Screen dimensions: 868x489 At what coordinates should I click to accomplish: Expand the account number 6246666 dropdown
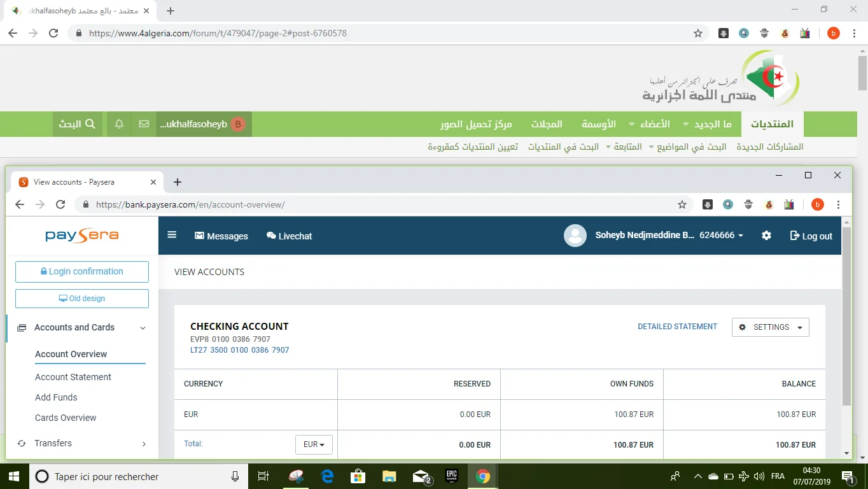click(721, 236)
